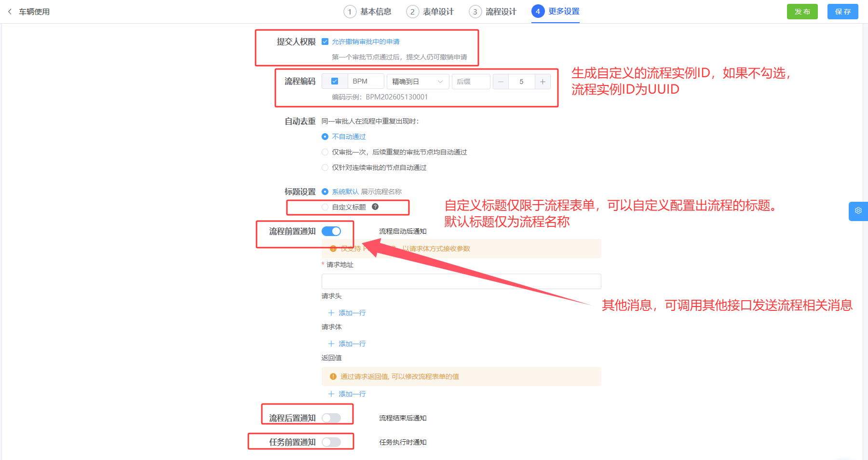Select step 4 更多设置 tab

(x=556, y=12)
